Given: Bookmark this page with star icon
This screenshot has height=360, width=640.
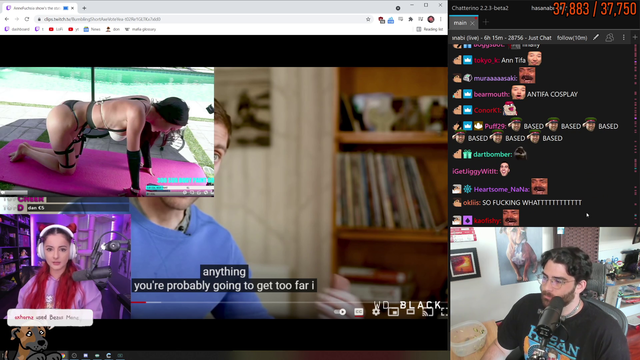Looking at the screenshot, I should (x=368, y=19).
